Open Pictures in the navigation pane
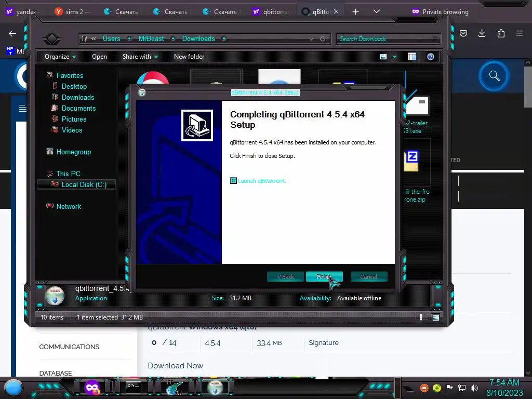 [x=74, y=119]
